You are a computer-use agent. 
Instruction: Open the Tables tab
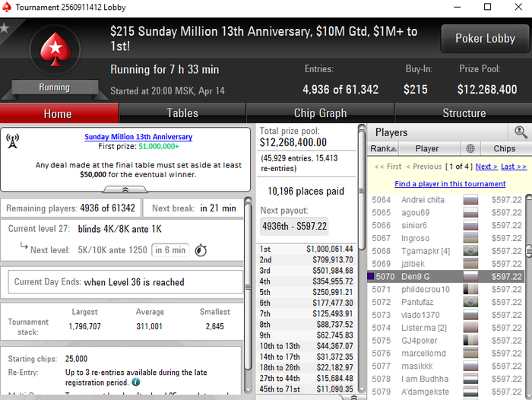click(x=182, y=113)
